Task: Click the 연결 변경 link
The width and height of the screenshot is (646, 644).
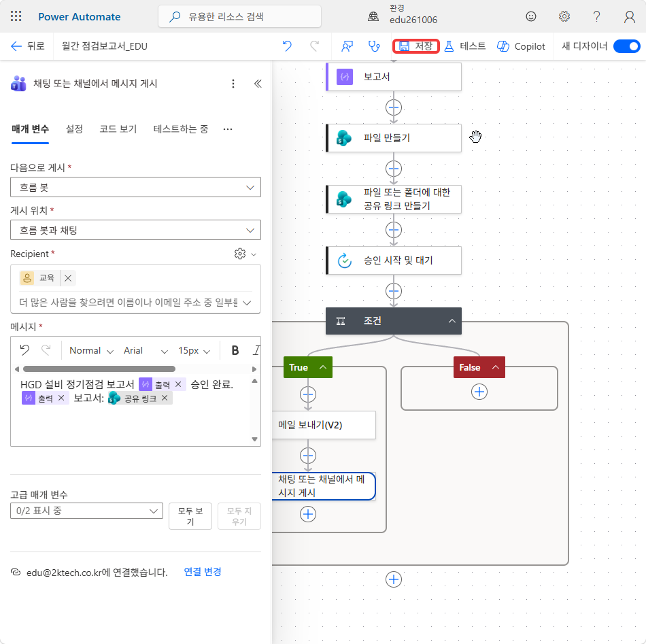Action: (202, 572)
